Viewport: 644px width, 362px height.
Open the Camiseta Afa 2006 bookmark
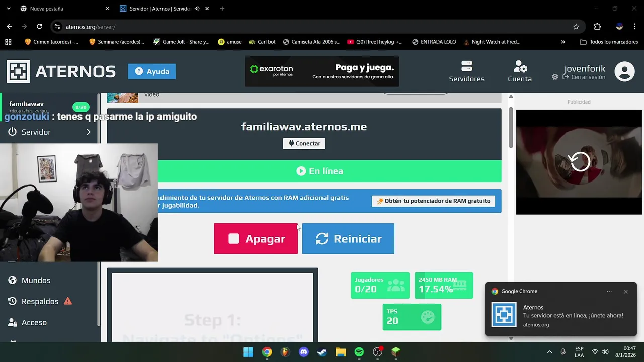point(311,42)
